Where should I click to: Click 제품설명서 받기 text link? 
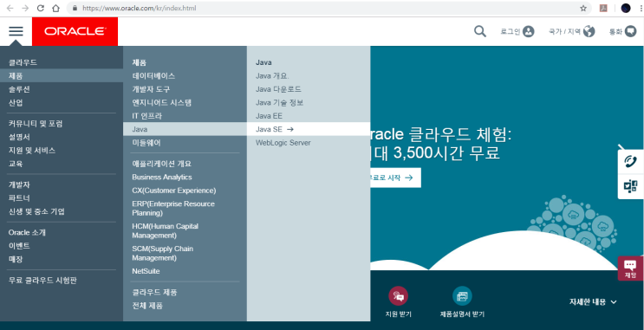pyautogui.click(x=462, y=314)
